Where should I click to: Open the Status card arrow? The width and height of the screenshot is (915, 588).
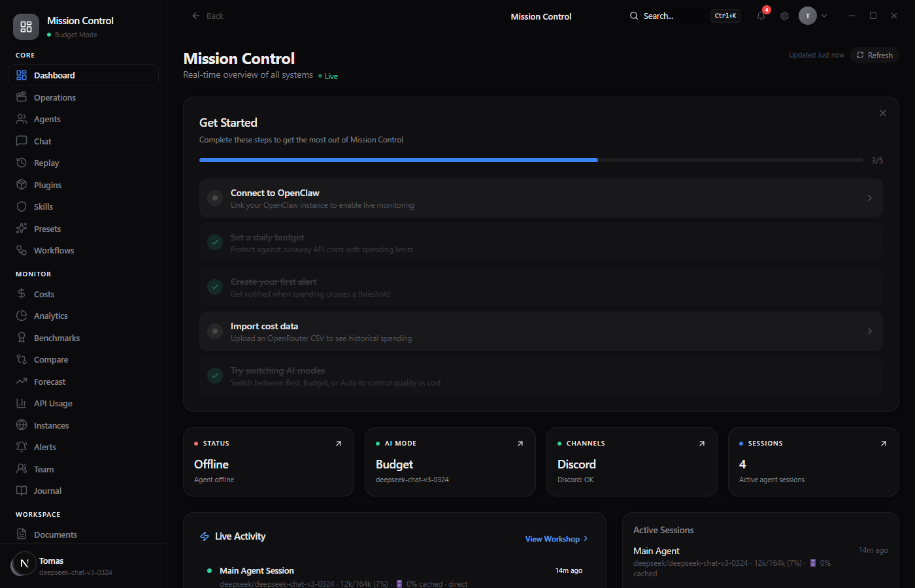coord(339,444)
